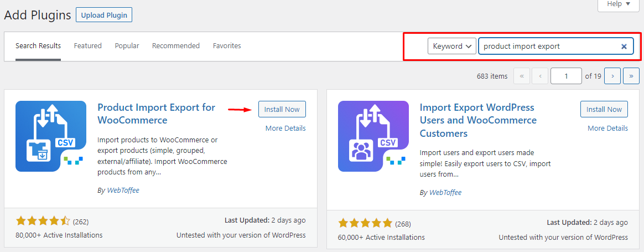Open the Keyword search type dropdown
Viewport: 644px width, 252px height.
[x=452, y=46]
